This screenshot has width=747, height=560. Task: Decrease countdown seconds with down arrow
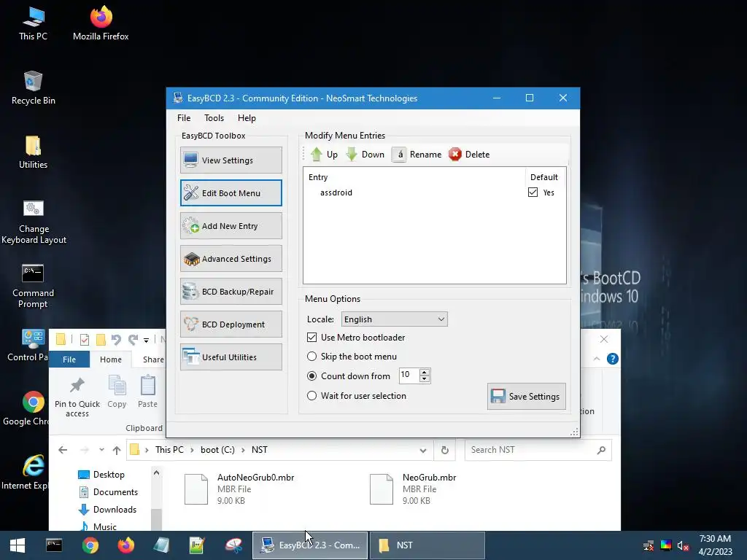[x=425, y=379]
